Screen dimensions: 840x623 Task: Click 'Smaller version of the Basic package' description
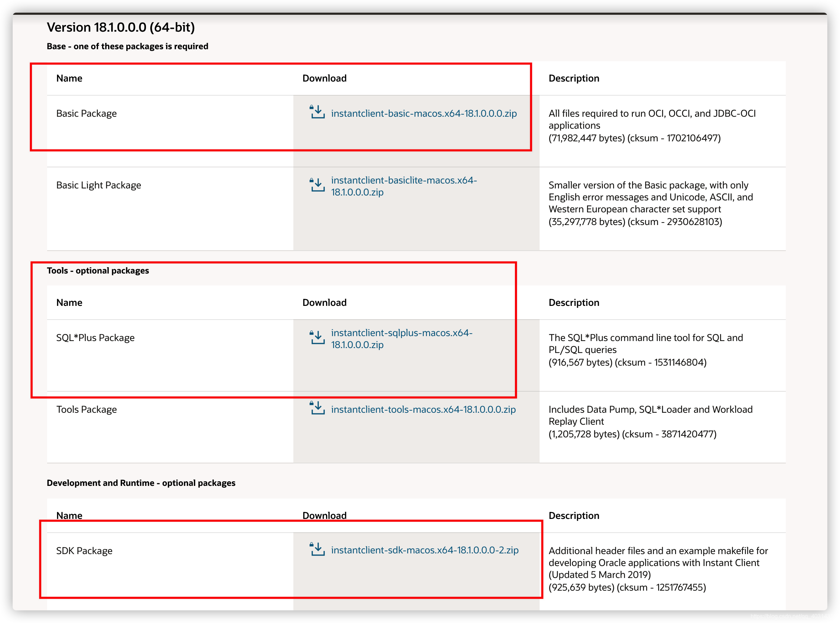click(651, 197)
